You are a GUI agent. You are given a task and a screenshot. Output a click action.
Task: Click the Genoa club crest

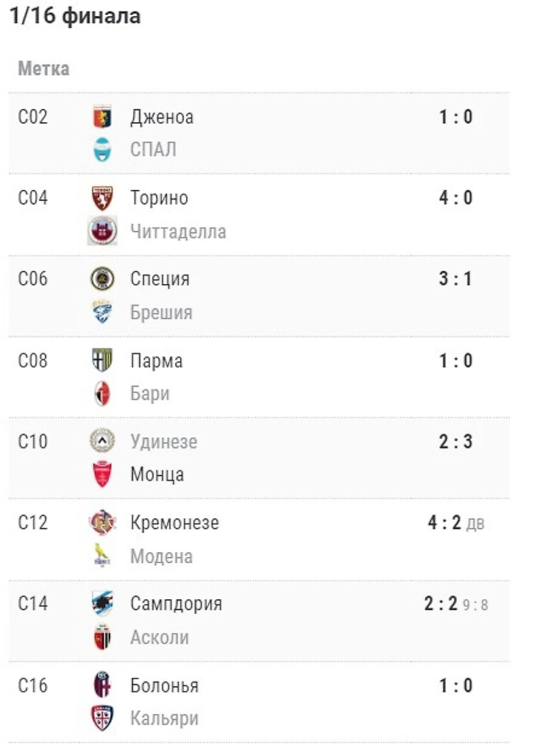point(102,116)
